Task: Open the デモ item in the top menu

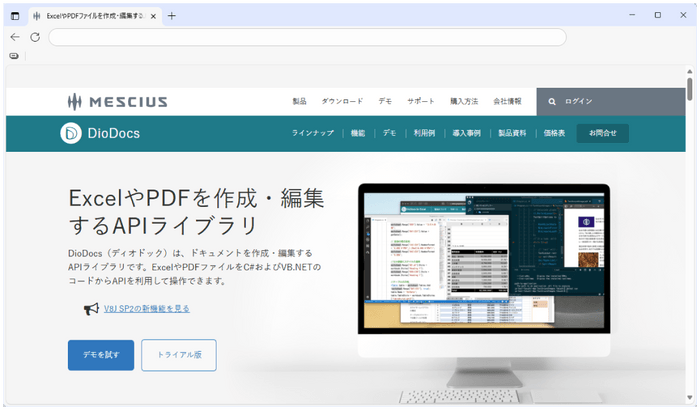Action: (385, 101)
